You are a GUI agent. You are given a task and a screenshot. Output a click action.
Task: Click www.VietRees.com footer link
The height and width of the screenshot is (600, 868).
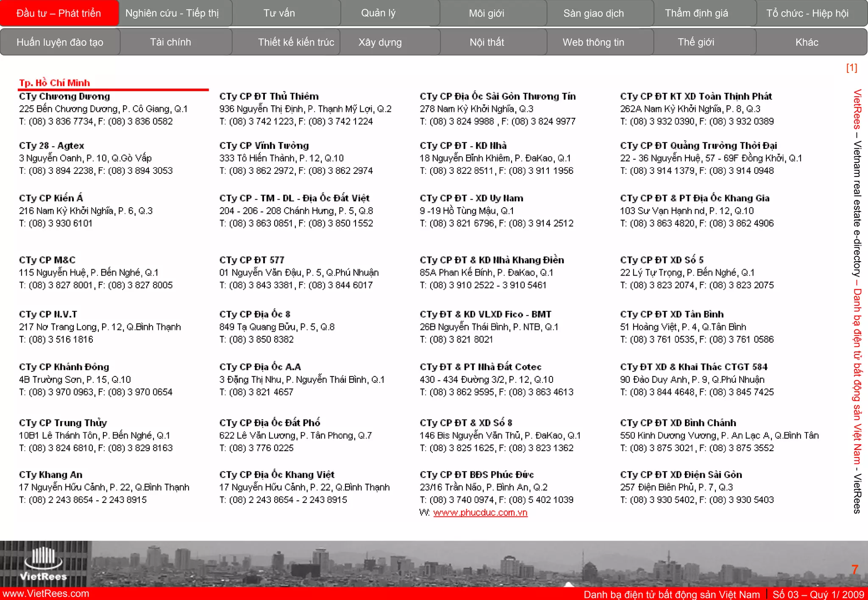coord(46,593)
